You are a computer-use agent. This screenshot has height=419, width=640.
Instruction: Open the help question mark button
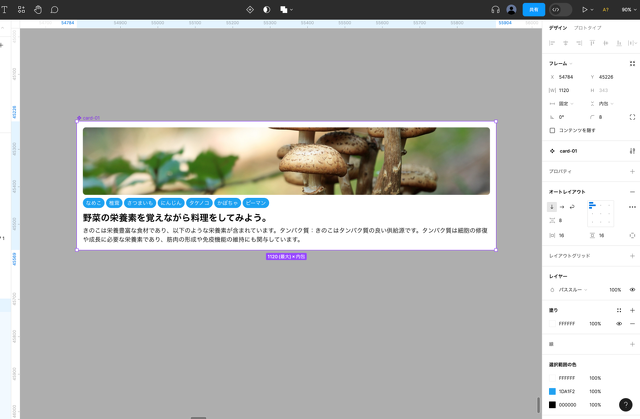click(626, 405)
